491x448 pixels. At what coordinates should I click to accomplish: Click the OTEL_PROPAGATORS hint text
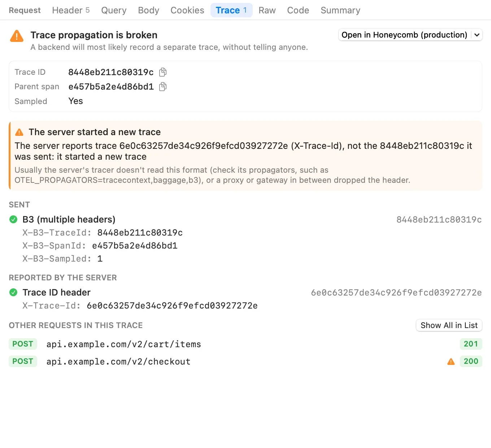[212, 175]
